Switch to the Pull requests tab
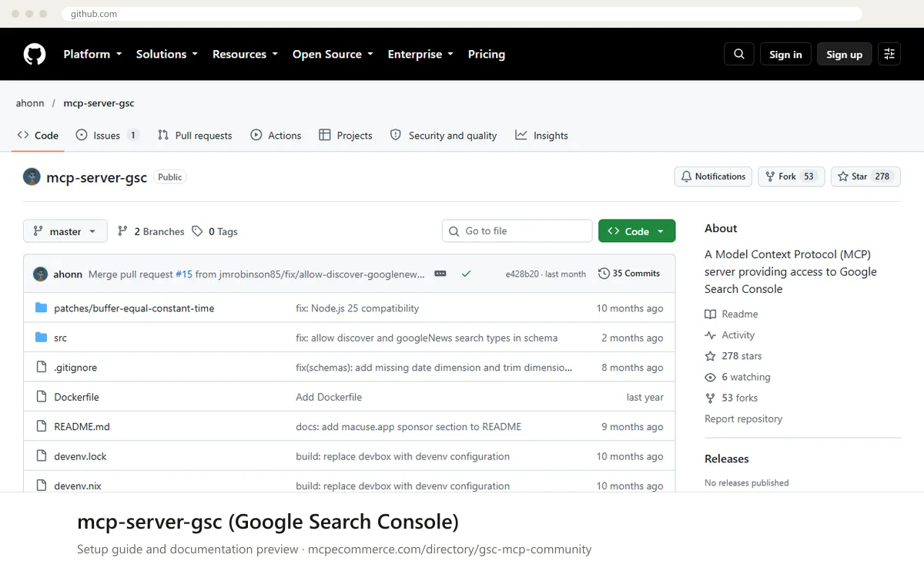 click(195, 136)
